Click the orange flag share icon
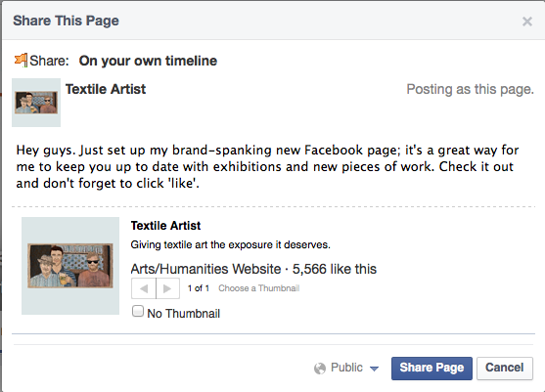The width and height of the screenshot is (545, 392). (x=21, y=60)
